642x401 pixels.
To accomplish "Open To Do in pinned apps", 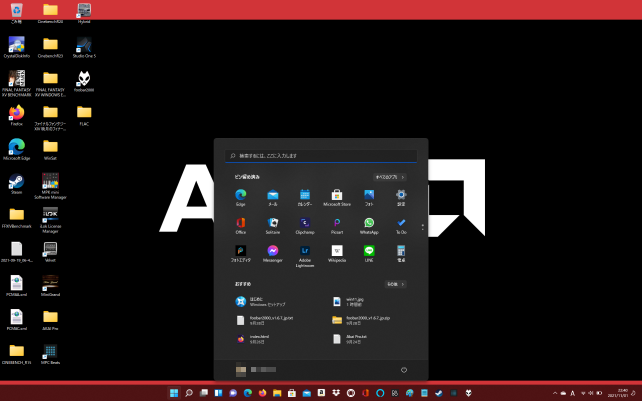I will click(401, 225).
